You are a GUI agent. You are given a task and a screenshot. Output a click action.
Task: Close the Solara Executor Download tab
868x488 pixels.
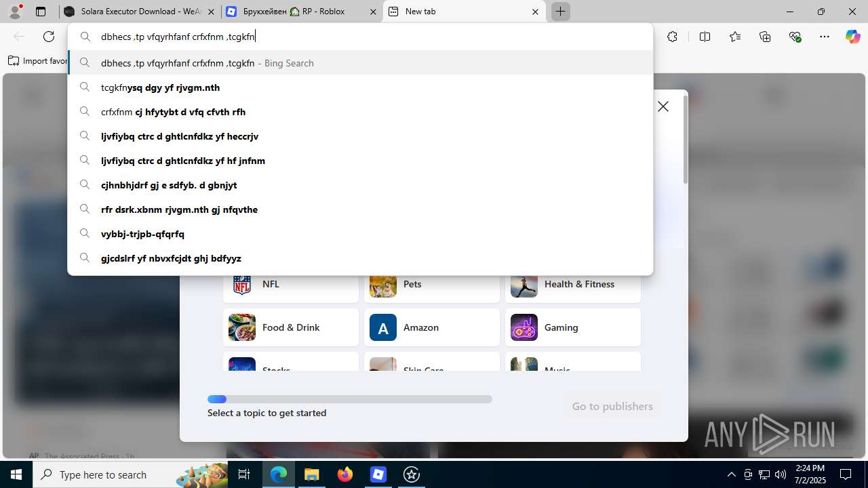point(211,12)
